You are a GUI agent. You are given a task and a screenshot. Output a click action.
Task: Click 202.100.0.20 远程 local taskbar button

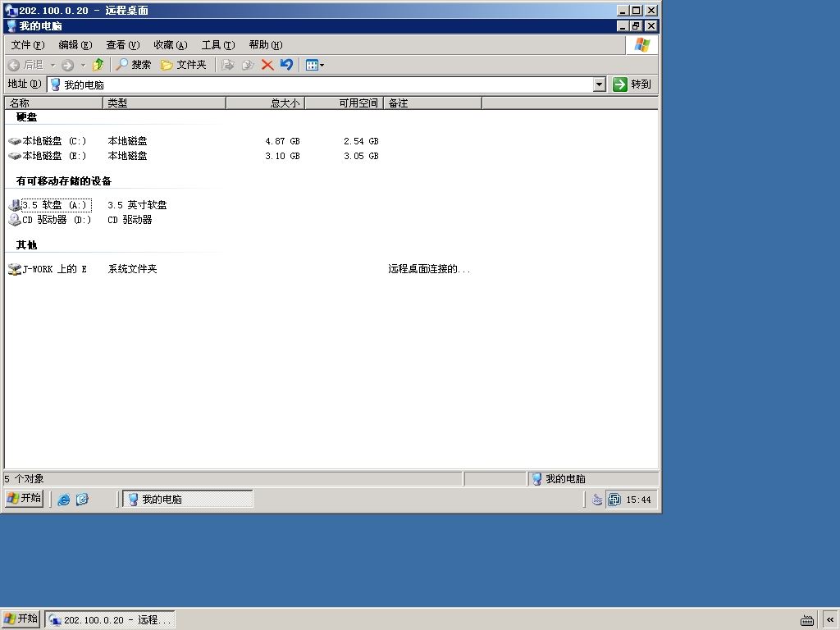110,620
